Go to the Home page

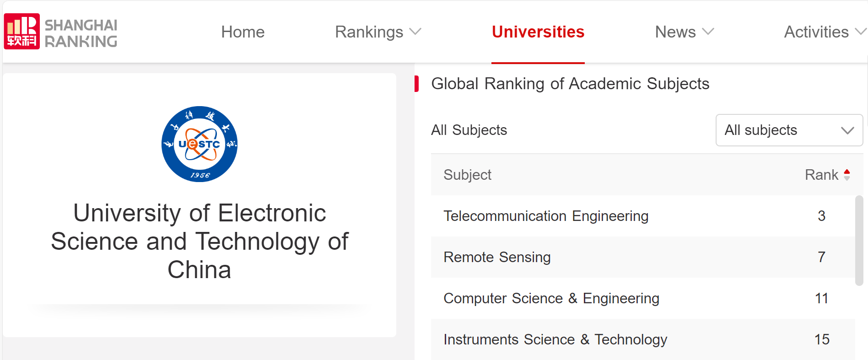click(x=243, y=32)
